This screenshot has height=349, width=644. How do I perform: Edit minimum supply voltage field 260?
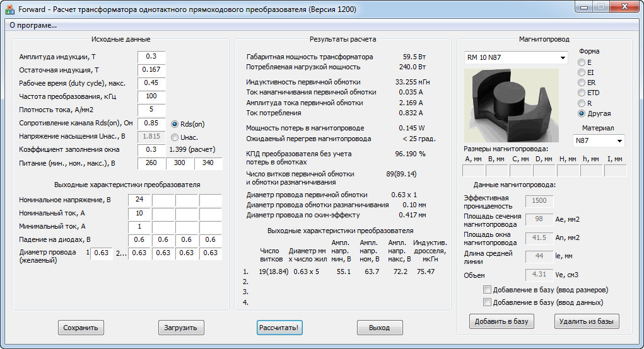pos(151,163)
